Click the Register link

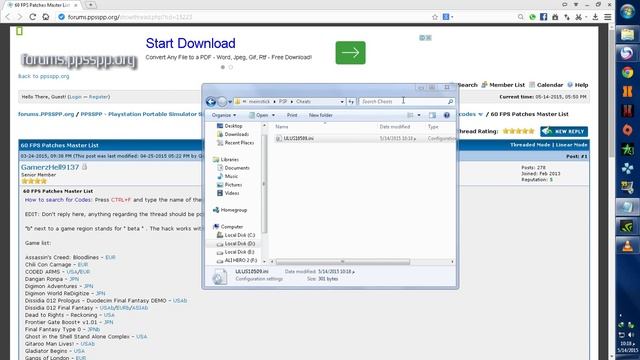tap(98, 97)
